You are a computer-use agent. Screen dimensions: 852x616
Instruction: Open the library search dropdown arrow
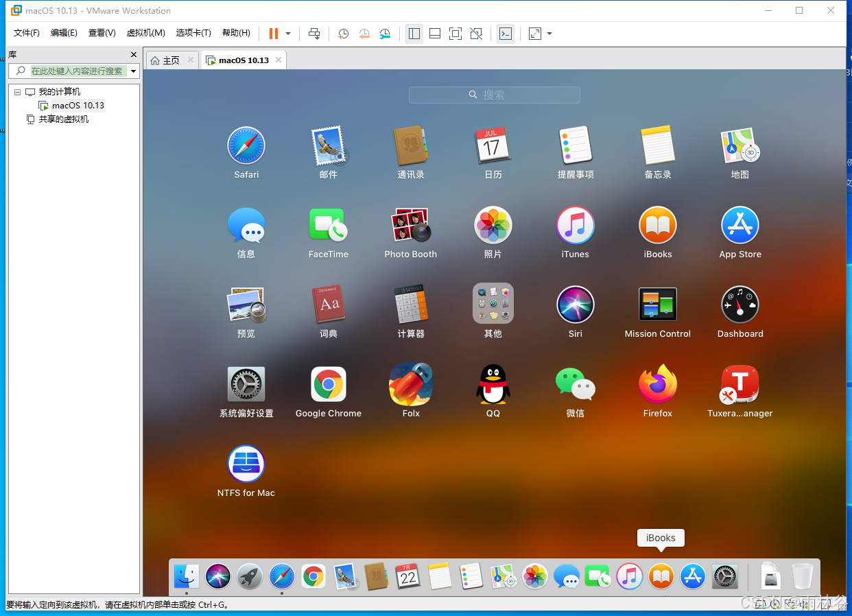pyautogui.click(x=133, y=71)
